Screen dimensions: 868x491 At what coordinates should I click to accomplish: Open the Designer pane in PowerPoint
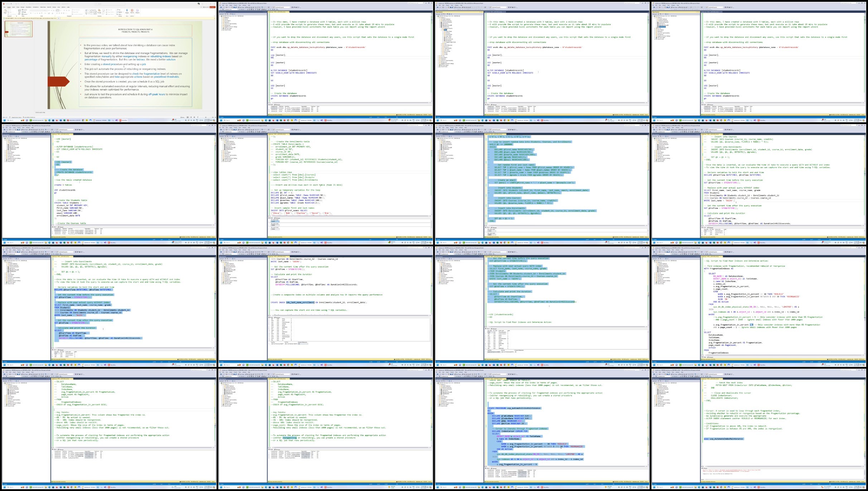coord(137,11)
